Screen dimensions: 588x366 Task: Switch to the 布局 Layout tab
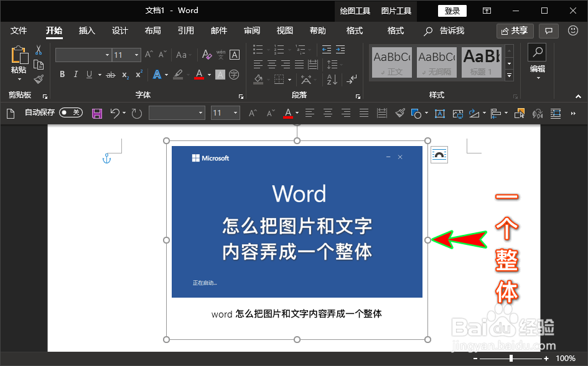pyautogui.click(x=153, y=30)
